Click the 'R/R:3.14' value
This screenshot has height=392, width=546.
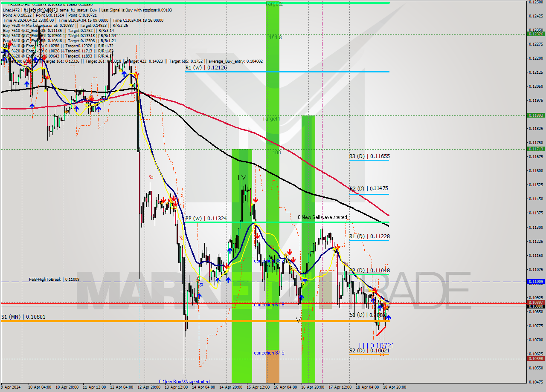tap(106, 30)
